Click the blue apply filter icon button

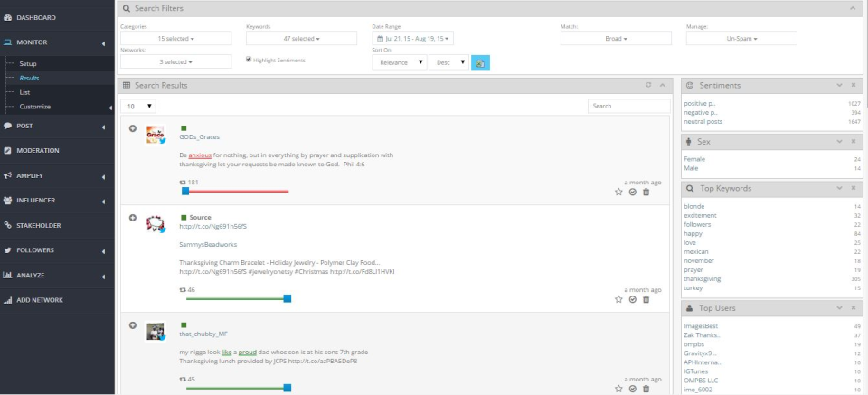pyautogui.click(x=482, y=62)
